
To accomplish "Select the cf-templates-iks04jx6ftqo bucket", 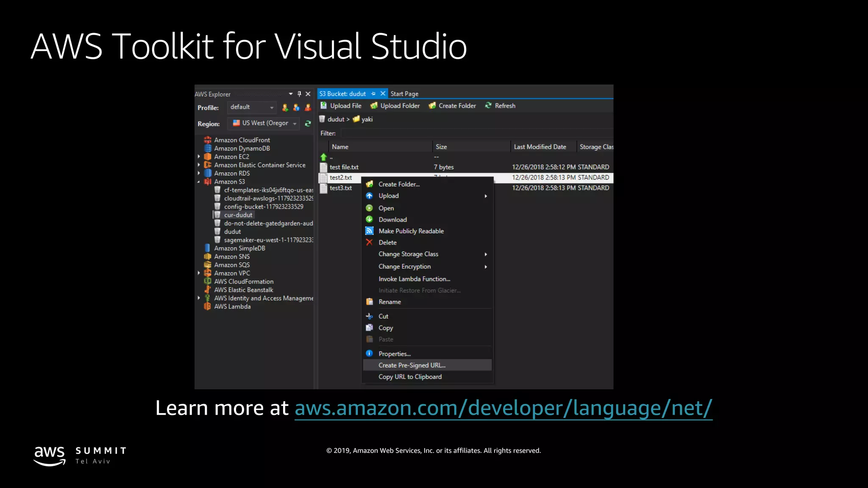I will click(x=268, y=190).
